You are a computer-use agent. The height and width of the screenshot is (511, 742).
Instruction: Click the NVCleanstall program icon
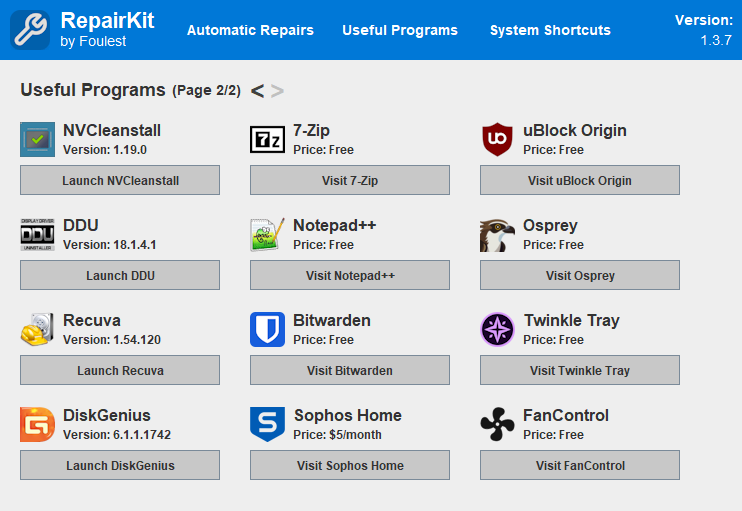tap(37, 140)
